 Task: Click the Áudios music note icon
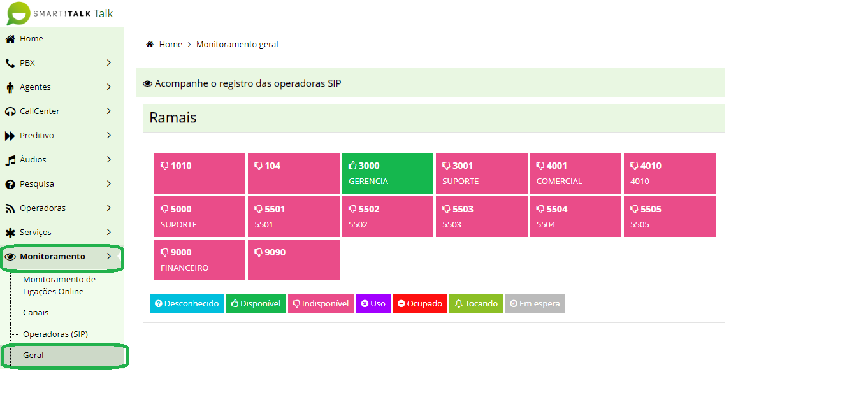pyautogui.click(x=10, y=160)
